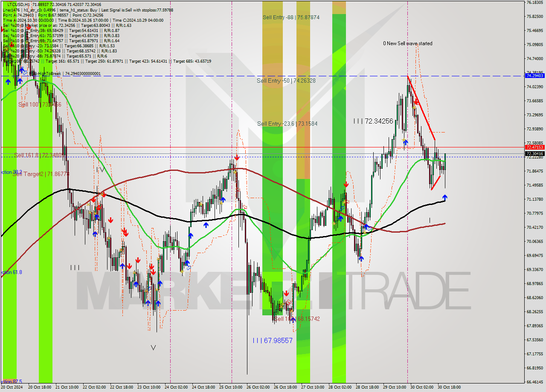Click 72.93890 on the price axis
The height and width of the screenshot is (392, 546).
[x=534, y=129]
